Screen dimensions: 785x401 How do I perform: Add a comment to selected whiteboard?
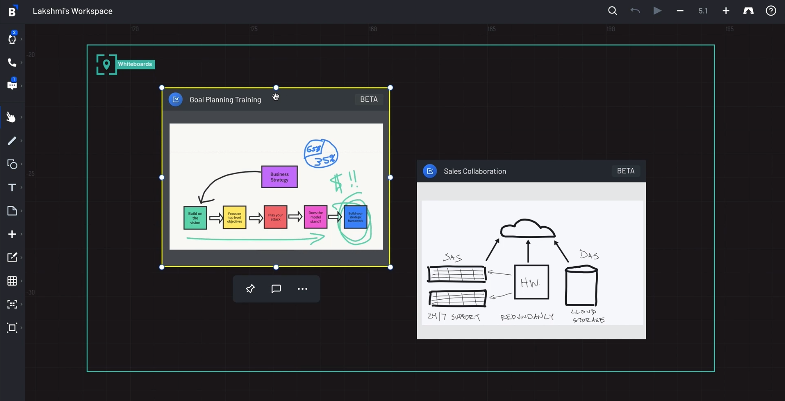[x=276, y=289]
